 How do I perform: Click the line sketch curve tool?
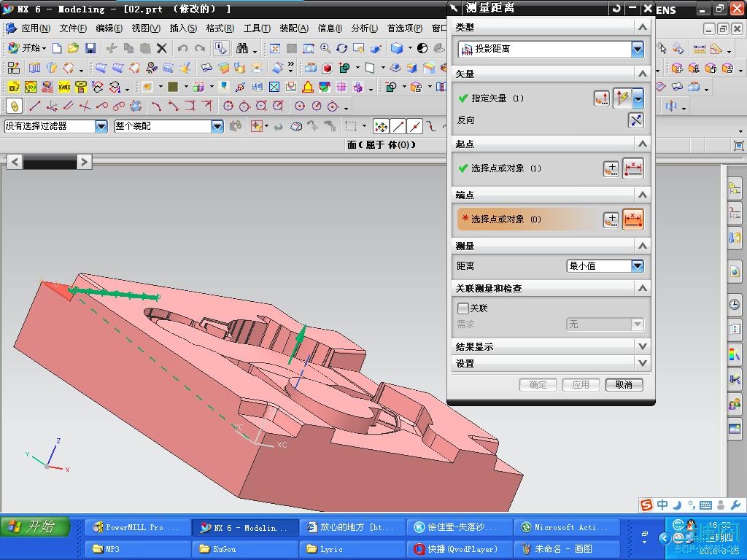pyautogui.click(x=34, y=106)
